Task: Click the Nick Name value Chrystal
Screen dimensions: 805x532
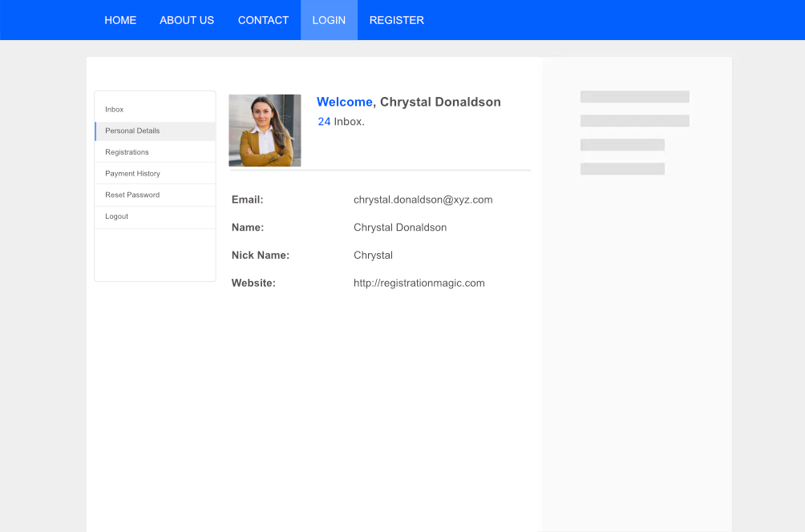Action: [x=373, y=256]
